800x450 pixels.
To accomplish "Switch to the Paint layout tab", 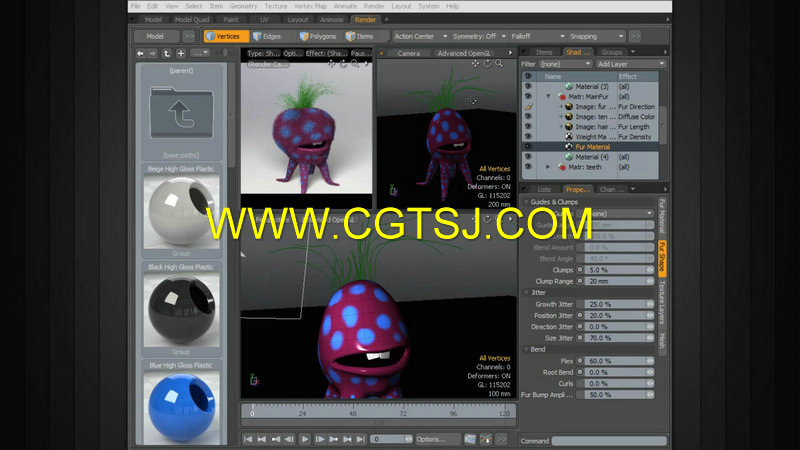I will click(231, 19).
